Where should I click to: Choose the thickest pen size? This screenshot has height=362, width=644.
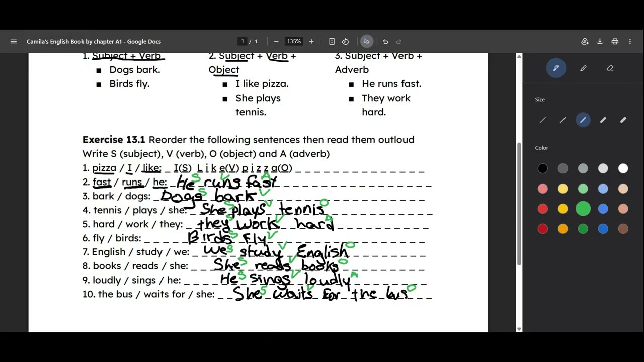(623, 120)
